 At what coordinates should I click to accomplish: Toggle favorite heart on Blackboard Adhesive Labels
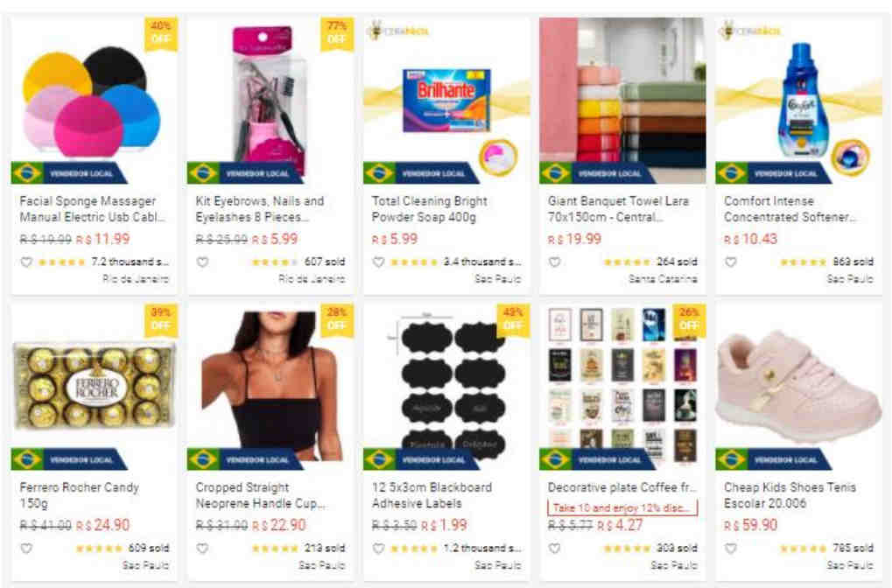coord(378,549)
